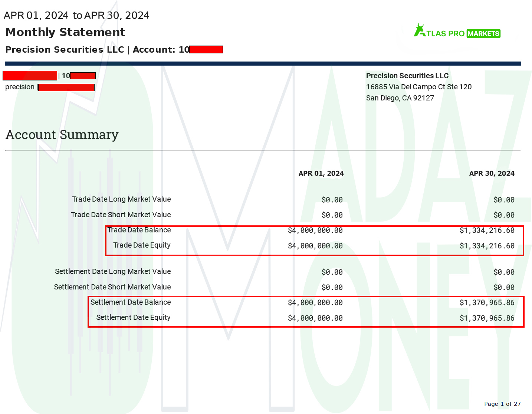Click the Precision Securities LLC address heading
The width and height of the screenshot is (532, 414).
[407, 76]
